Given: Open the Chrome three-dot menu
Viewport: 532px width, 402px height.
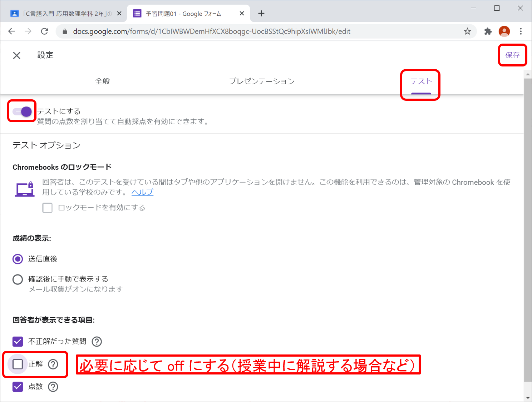Looking at the screenshot, I should coord(521,31).
